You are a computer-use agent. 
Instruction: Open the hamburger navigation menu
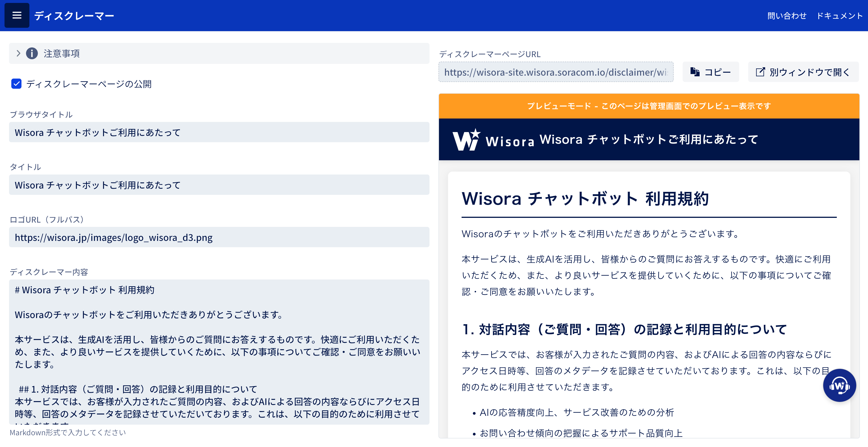point(17,16)
